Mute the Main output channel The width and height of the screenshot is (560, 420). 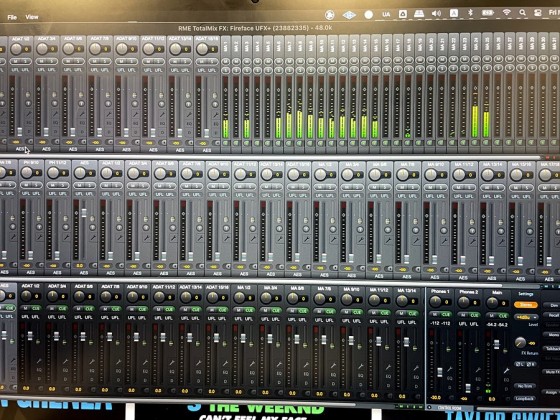pos(491,315)
